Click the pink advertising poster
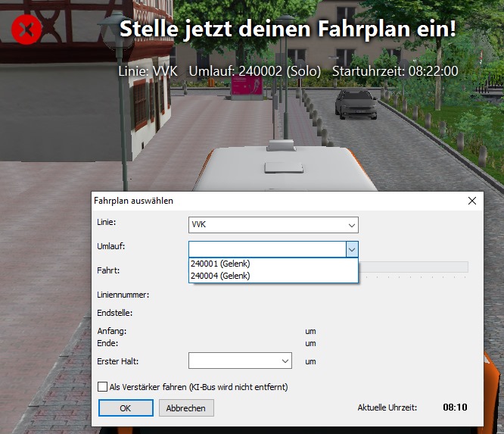Image resolution: width=504 pixels, height=434 pixels. click(x=247, y=85)
